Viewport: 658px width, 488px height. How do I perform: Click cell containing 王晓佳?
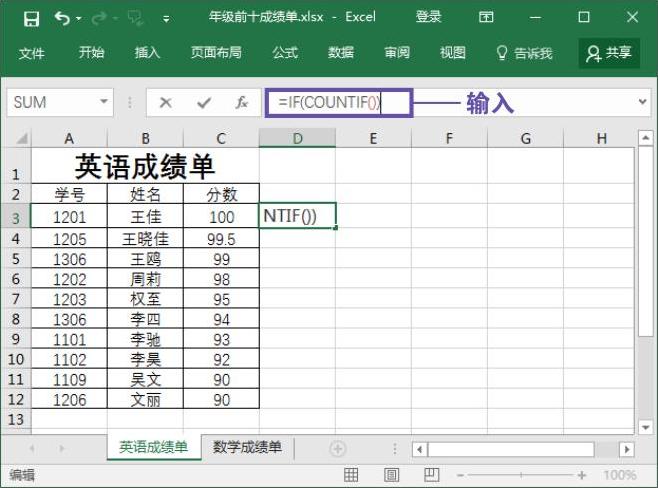145,239
